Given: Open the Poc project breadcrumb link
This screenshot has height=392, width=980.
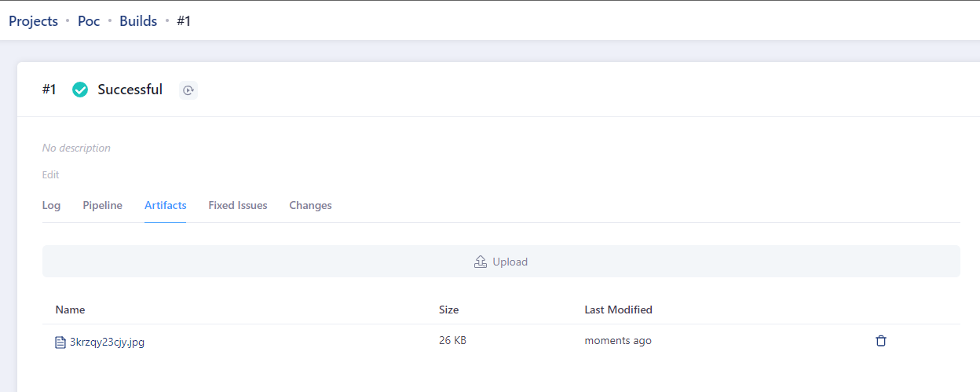Looking at the screenshot, I should click(x=89, y=21).
